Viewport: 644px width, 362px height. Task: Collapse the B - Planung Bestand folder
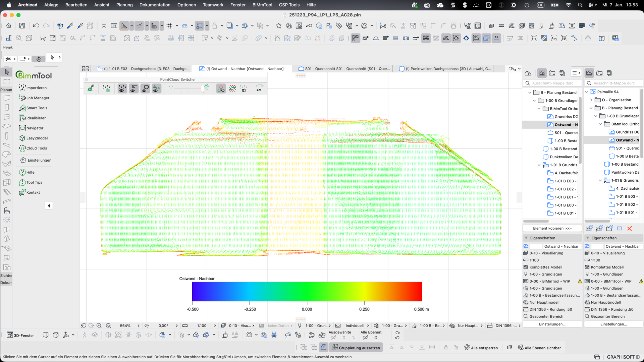click(530, 93)
